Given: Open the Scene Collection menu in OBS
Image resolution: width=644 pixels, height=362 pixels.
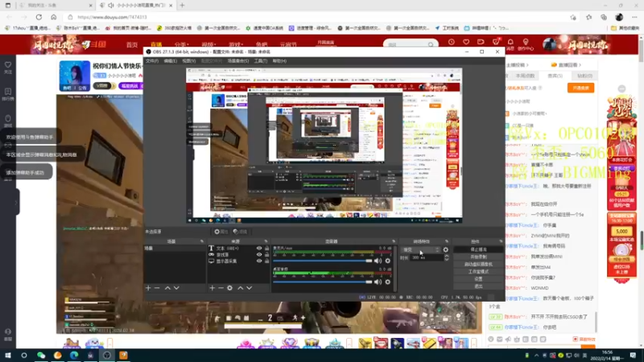Looking at the screenshot, I should 238,61.
